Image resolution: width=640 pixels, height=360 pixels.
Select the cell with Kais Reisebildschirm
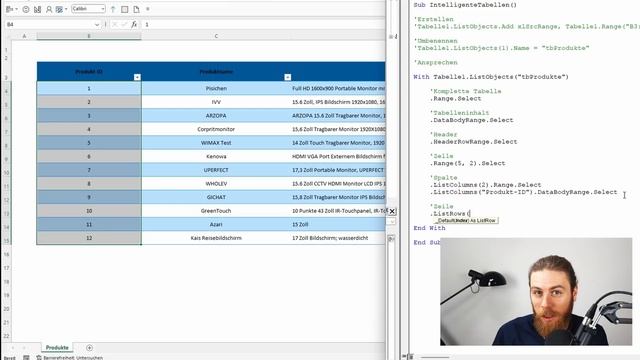(216, 238)
